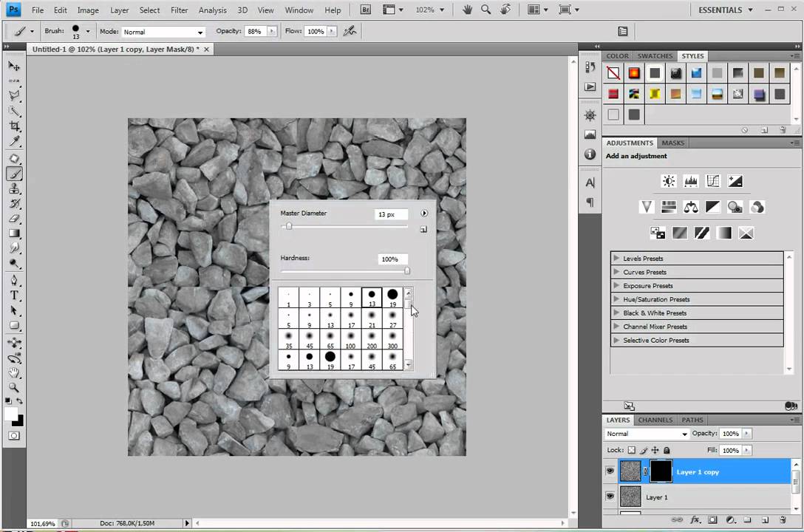The height and width of the screenshot is (532, 804).
Task: Select the Eyedropper tool
Action: (x=14, y=141)
